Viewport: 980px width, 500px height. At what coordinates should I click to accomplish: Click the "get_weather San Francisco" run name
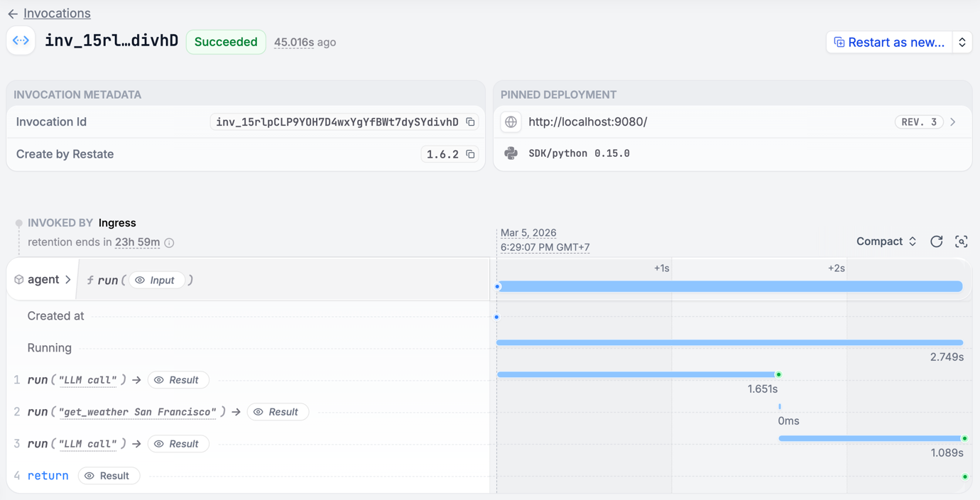(137, 412)
